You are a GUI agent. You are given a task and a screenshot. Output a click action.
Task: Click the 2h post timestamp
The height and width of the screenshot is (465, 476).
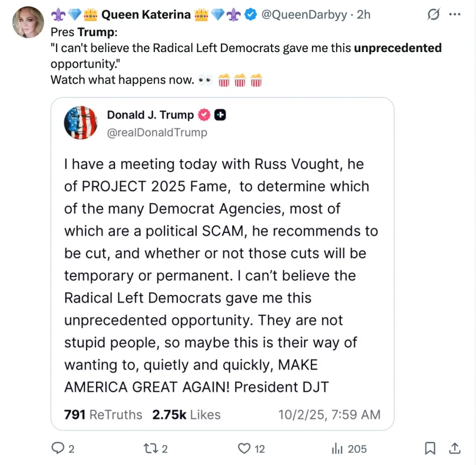(364, 15)
